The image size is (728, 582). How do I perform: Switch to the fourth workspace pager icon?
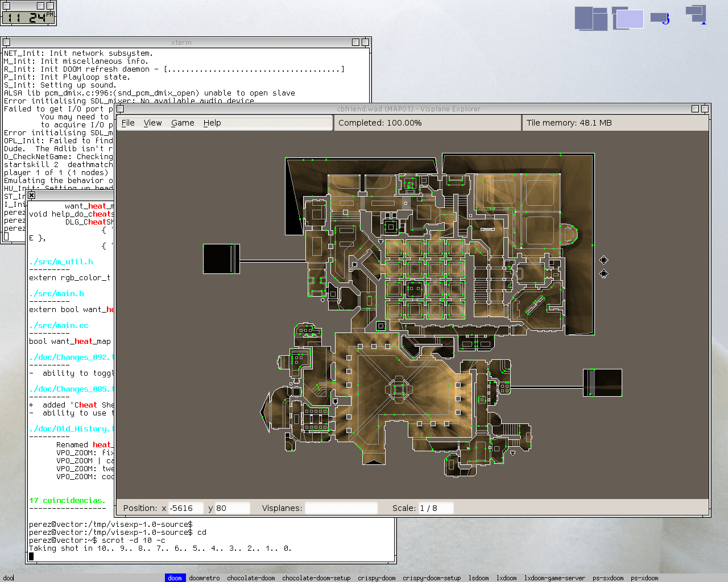(696, 15)
